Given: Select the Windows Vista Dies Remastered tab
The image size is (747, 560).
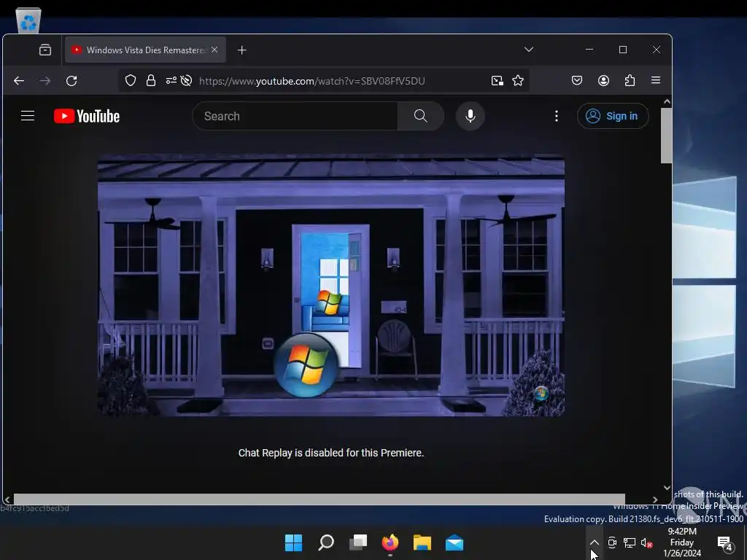Looking at the screenshot, I should [145, 50].
